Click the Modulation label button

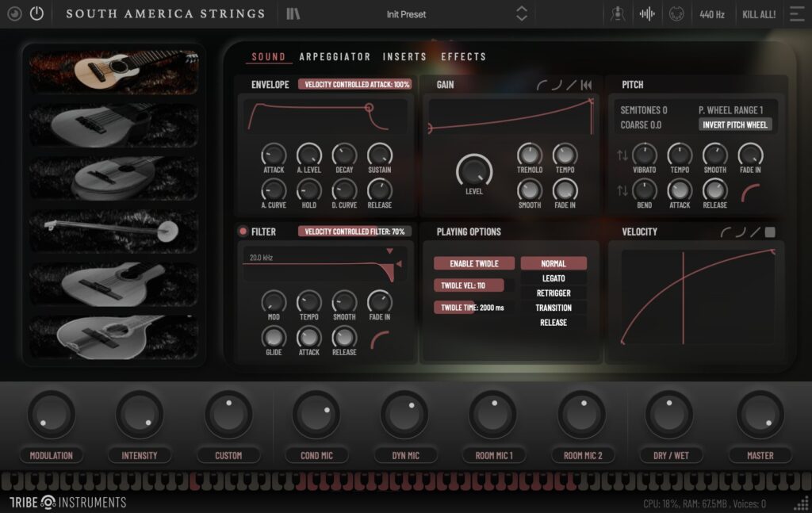point(52,456)
